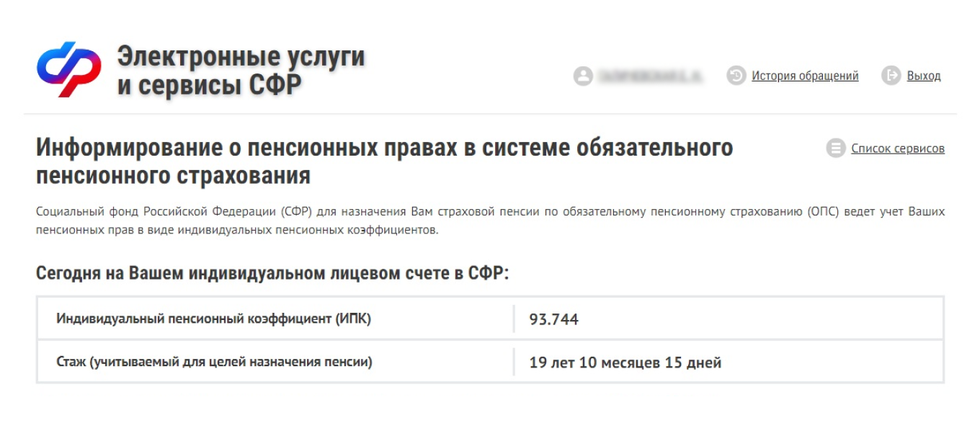The height and width of the screenshot is (431, 980).
Task: Open Список сервисов
Action: click(x=898, y=148)
